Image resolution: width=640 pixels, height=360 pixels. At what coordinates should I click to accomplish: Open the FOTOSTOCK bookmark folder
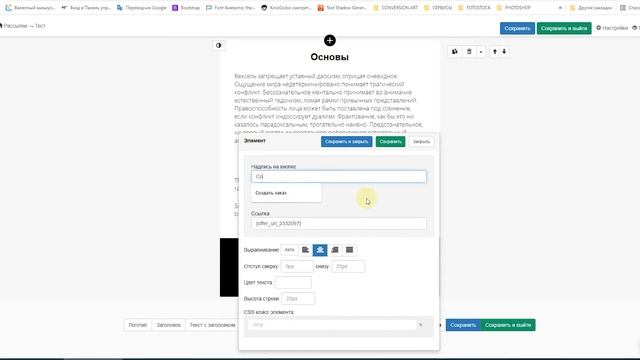[474, 8]
